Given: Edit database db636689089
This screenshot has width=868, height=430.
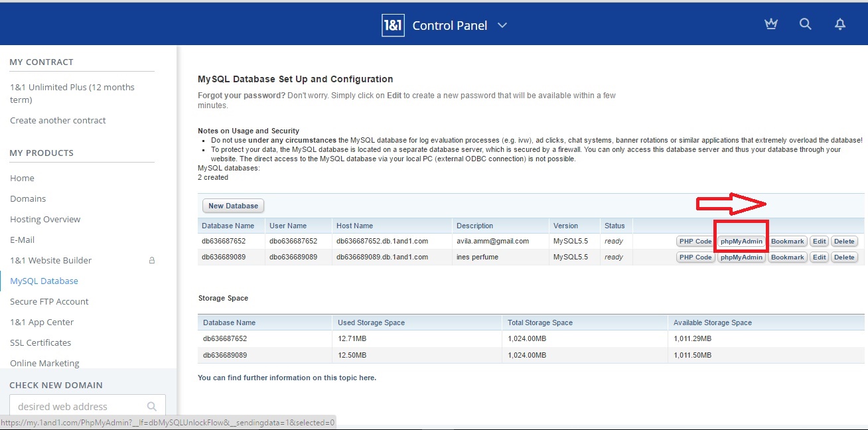Looking at the screenshot, I should pyautogui.click(x=820, y=257).
